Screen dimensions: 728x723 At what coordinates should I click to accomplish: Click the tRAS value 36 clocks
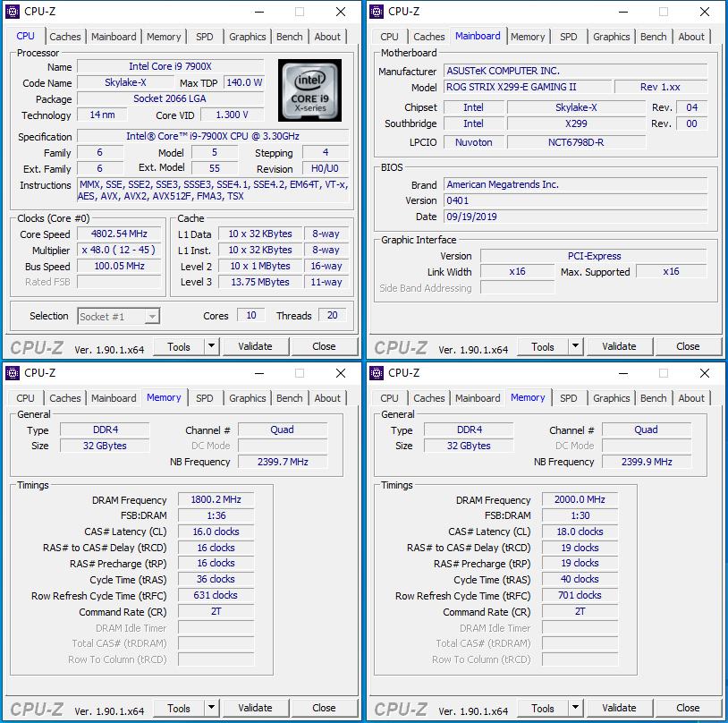pos(216,580)
